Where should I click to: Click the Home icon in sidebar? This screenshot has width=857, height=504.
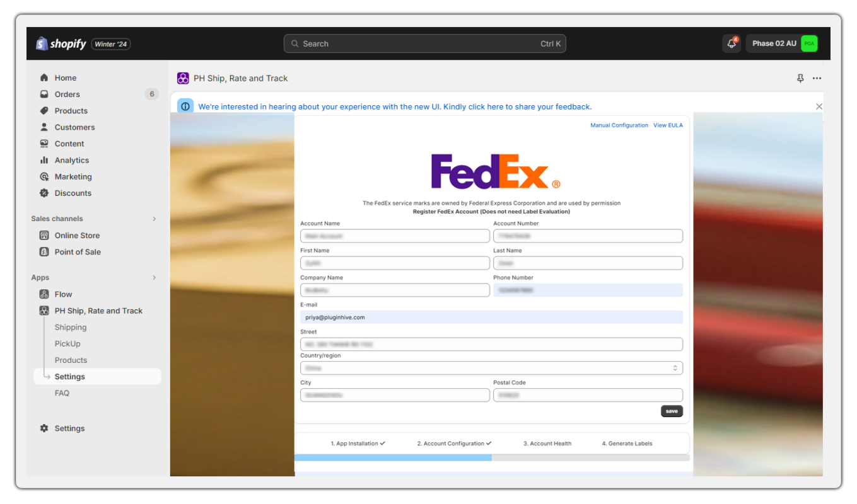pyautogui.click(x=44, y=77)
